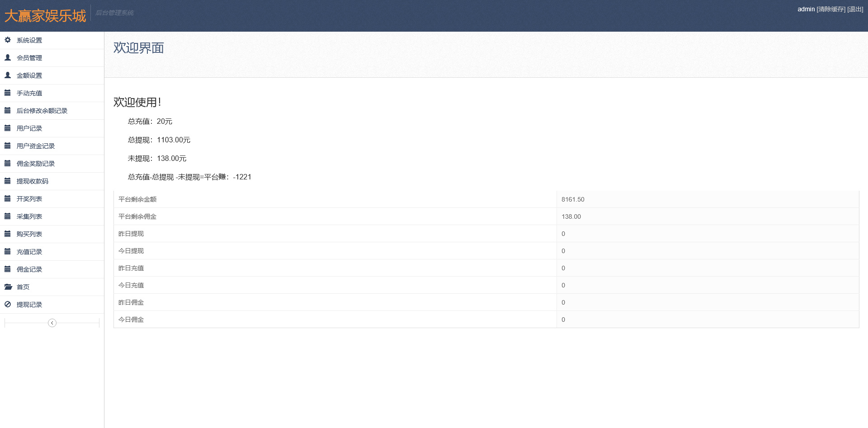
Task: Click the 平台剩余佣金 table cell
Action: [335, 216]
